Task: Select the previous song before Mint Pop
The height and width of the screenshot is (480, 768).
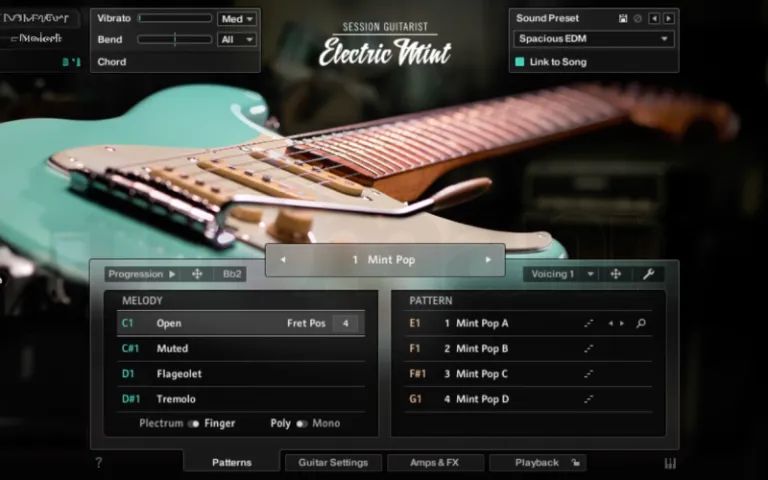Action: [283, 260]
